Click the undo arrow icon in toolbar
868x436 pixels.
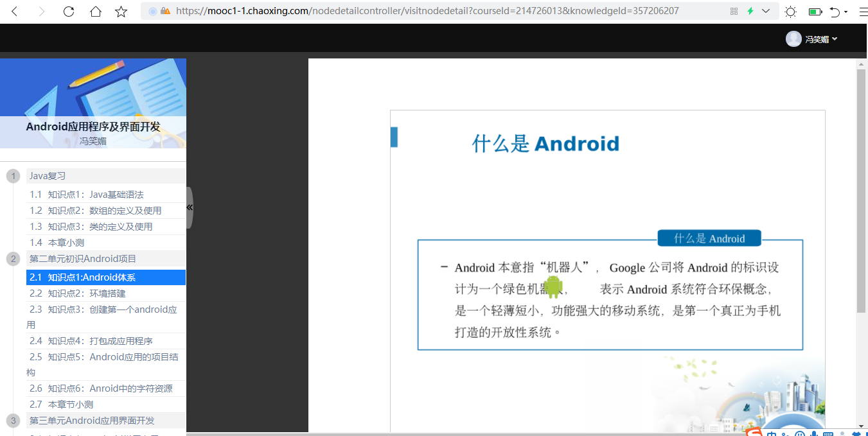point(834,12)
